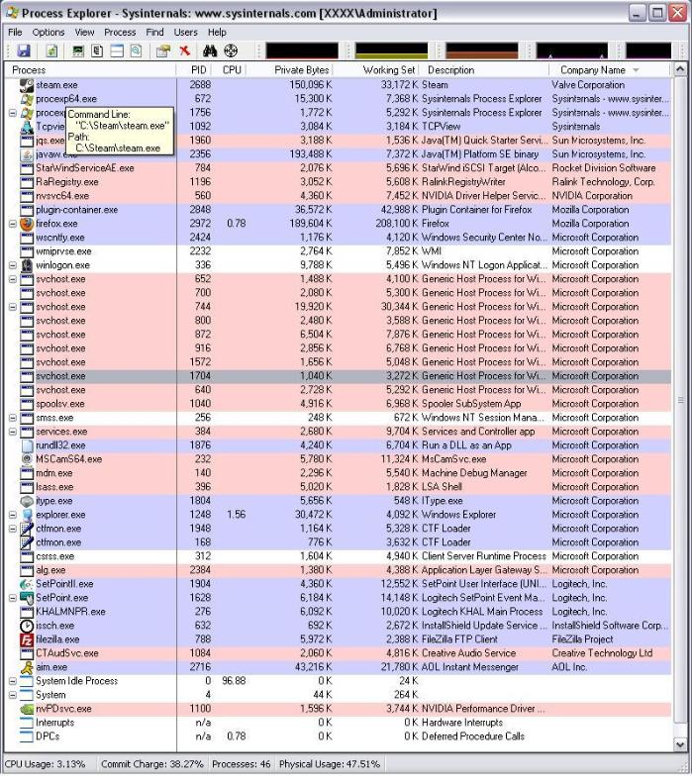Sort by the Company Name column header
The width and height of the screenshot is (692, 784).
610,70
